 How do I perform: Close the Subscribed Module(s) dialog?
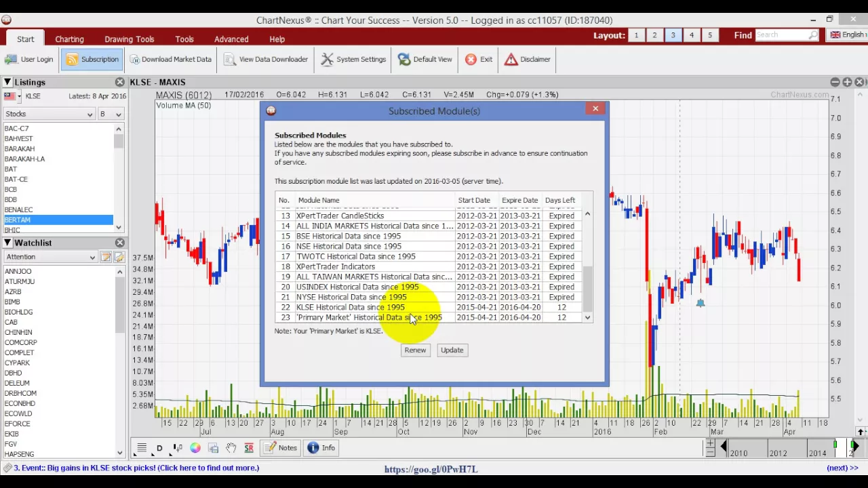[x=595, y=108]
